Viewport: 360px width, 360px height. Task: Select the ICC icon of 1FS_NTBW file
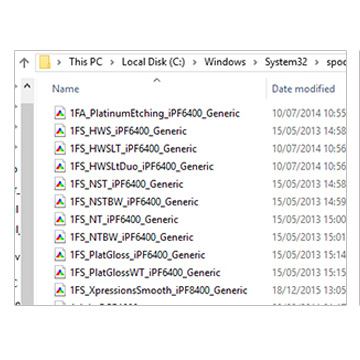coord(60,237)
